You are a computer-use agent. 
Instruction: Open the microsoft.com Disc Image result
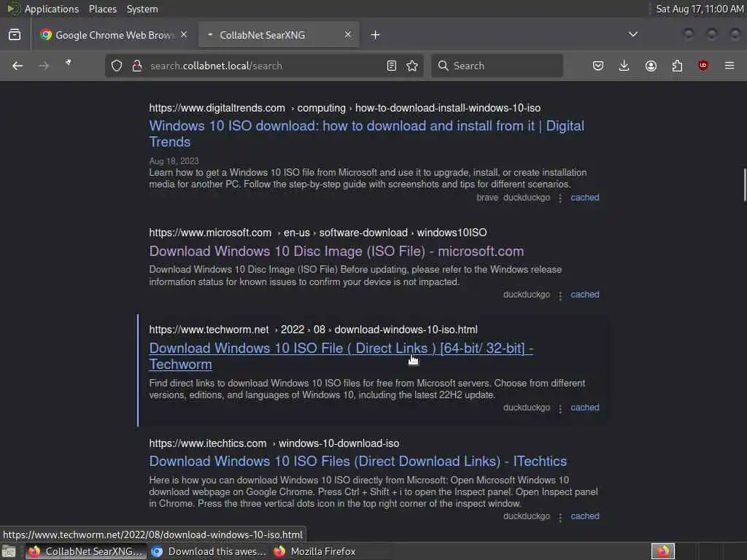[x=336, y=252]
